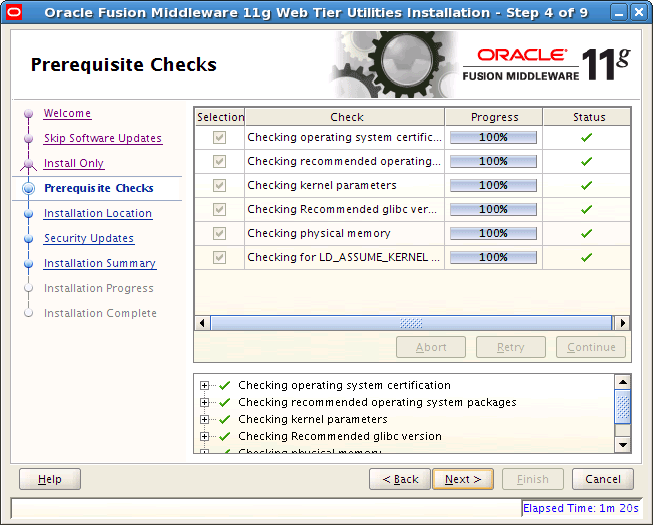This screenshot has height=525, width=653.
Task: Click the Installation Summary step bullet
Action: (28, 264)
